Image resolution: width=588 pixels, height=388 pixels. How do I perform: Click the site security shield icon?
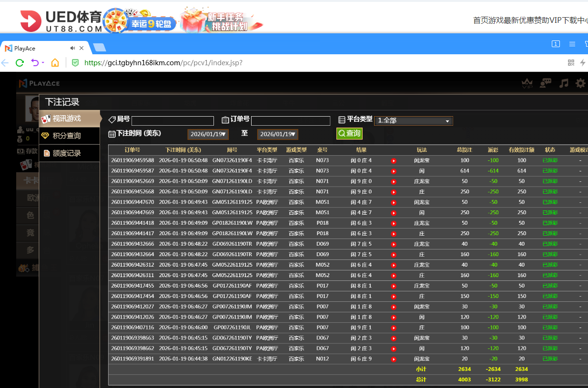[75, 62]
